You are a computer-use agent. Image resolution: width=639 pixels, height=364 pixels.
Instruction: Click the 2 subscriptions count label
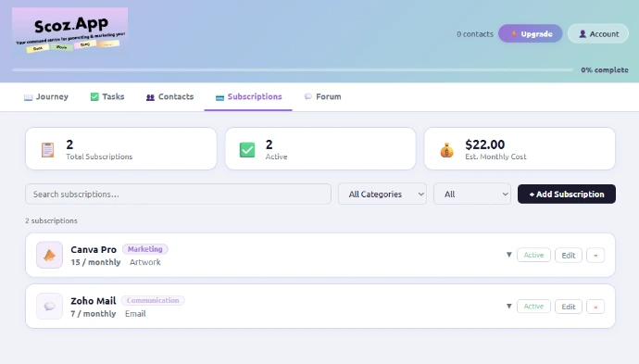(51, 220)
